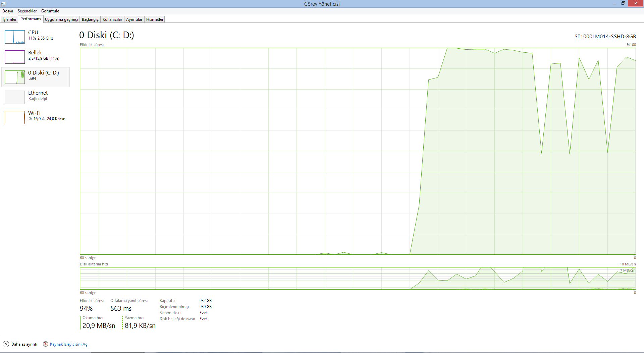This screenshot has height=353, width=644.
Task: Click the '0 Diski (C: D:)' main heading
Action: [107, 35]
